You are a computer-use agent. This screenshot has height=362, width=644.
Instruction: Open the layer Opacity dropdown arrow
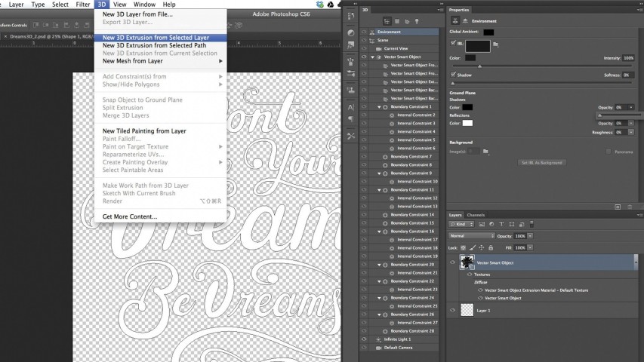530,236
